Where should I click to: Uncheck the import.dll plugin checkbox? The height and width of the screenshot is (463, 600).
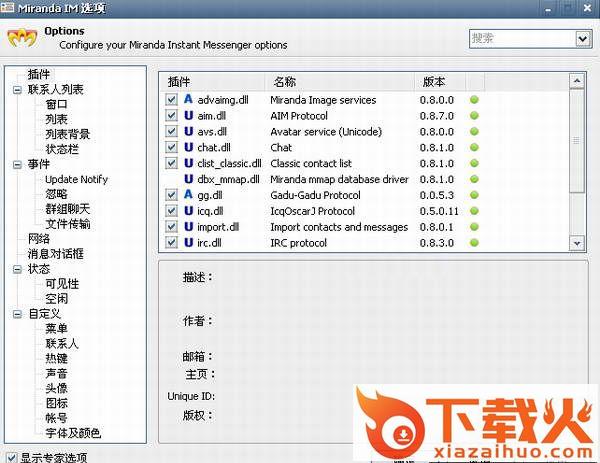point(171,227)
